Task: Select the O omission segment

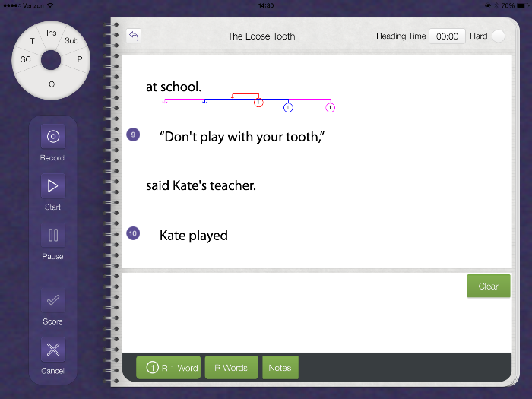Action: pos(52,84)
